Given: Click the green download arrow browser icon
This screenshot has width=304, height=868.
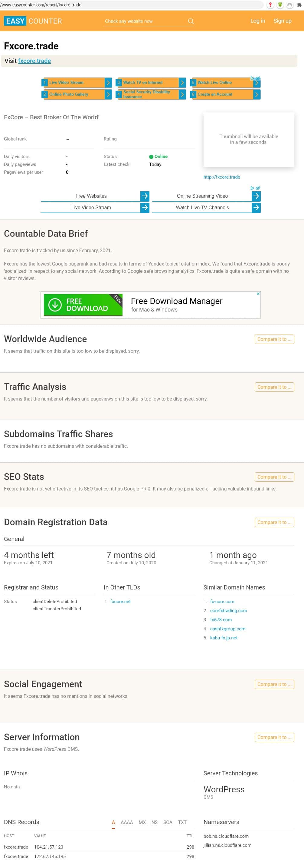Looking at the screenshot, I should 280,5.
